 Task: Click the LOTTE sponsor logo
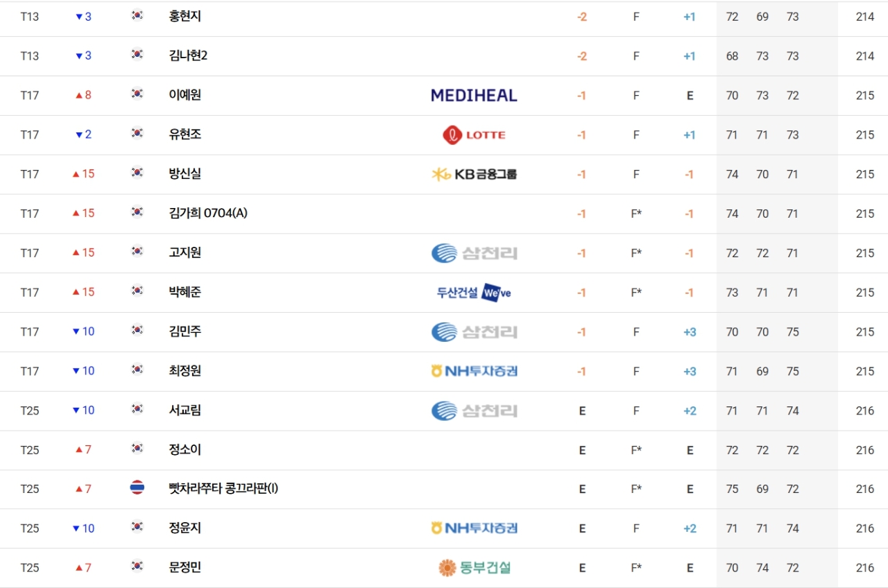point(474,135)
